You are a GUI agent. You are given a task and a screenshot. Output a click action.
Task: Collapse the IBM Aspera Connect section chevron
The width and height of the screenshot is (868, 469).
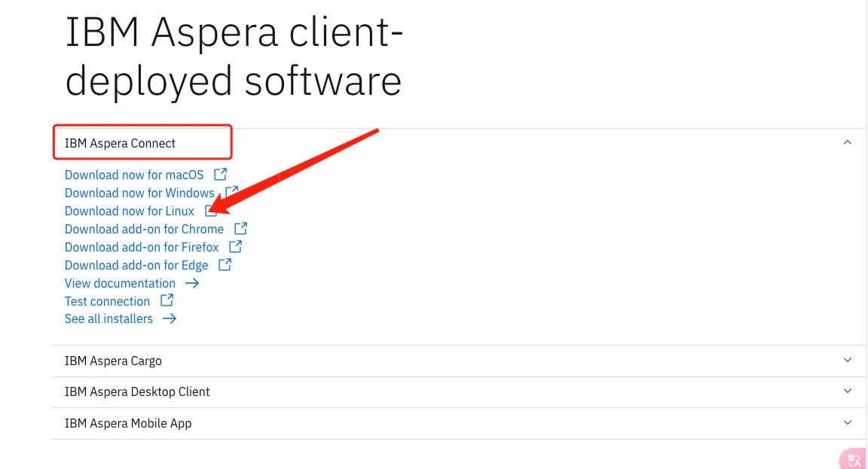point(848,143)
